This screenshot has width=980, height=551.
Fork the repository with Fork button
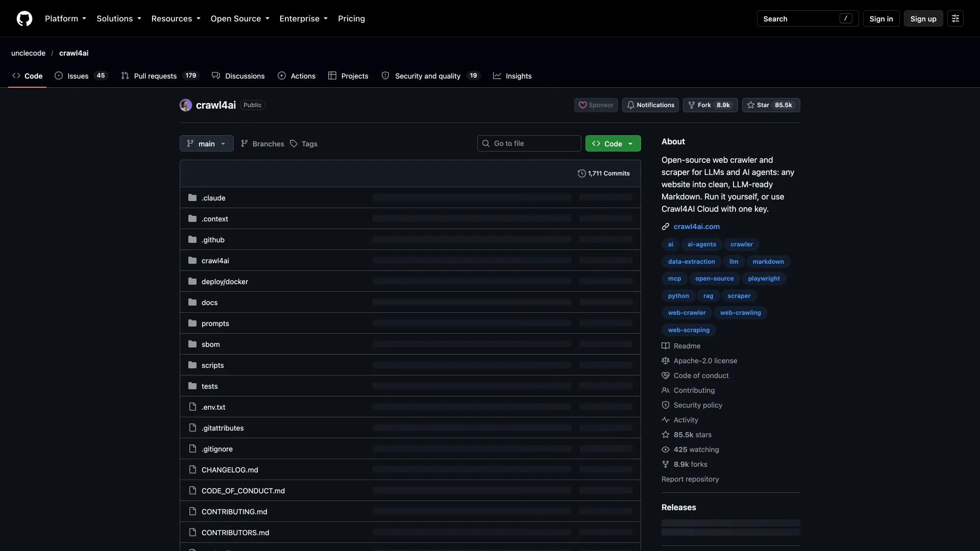pos(710,105)
